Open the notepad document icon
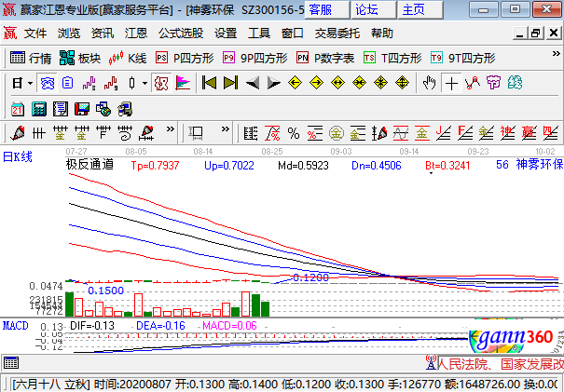 click(x=60, y=109)
